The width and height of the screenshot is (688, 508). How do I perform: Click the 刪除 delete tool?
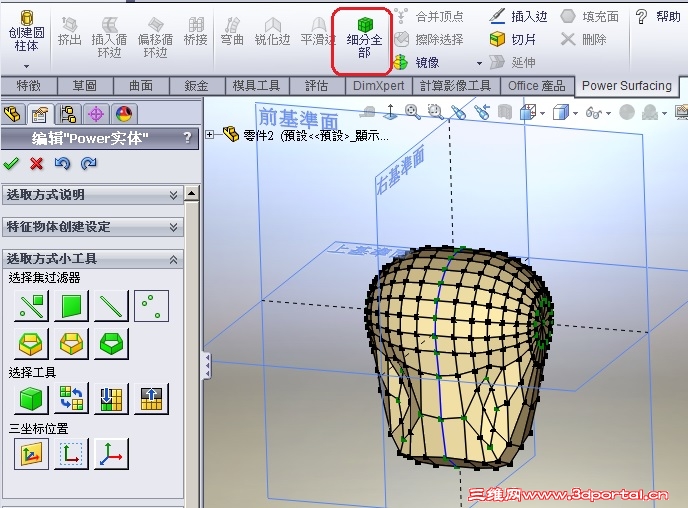tap(584, 39)
